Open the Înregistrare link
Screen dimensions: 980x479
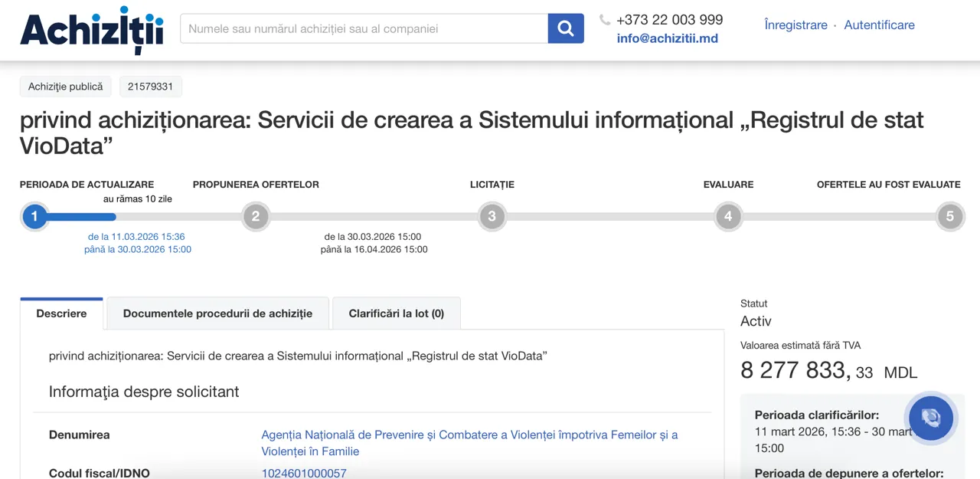coord(795,25)
